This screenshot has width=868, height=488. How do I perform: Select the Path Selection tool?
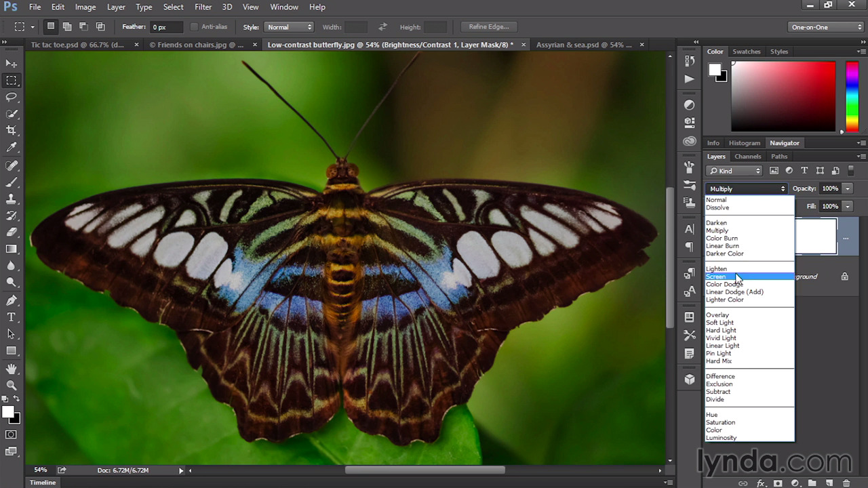pos(12,334)
